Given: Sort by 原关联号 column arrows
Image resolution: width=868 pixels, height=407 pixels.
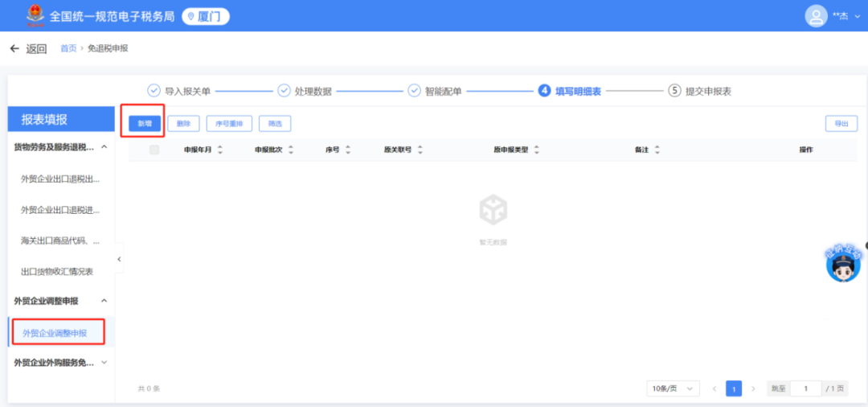Looking at the screenshot, I should pos(420,150).
